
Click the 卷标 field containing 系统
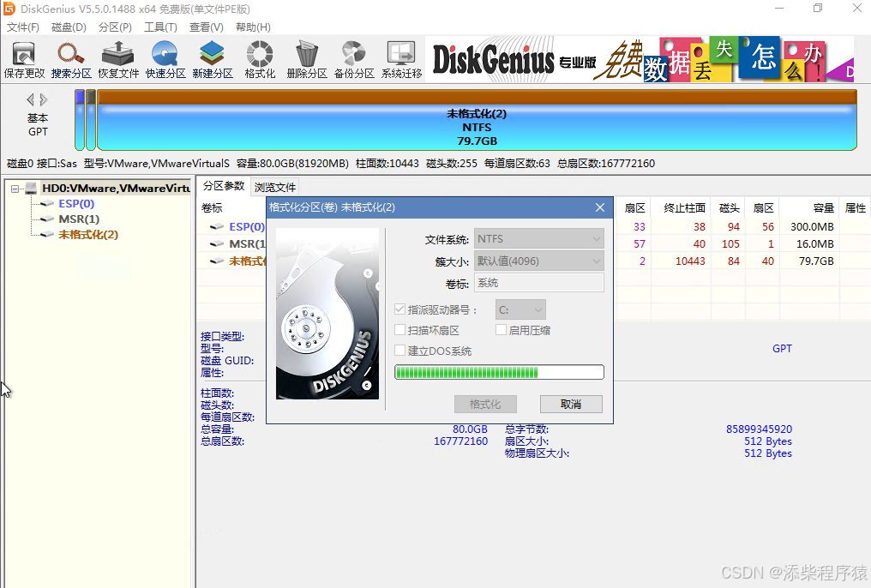pyautogui.click(x=539, y=283)
